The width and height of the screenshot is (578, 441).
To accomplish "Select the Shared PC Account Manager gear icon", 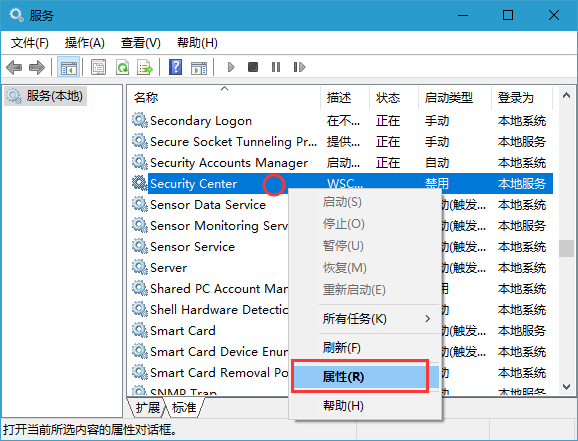I will coord(140,288).
